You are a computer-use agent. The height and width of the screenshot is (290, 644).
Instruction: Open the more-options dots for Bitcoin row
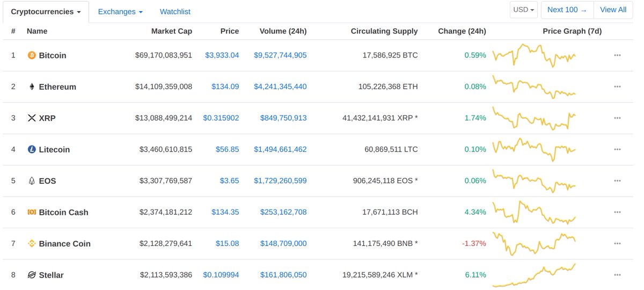[x=617, y=55]
